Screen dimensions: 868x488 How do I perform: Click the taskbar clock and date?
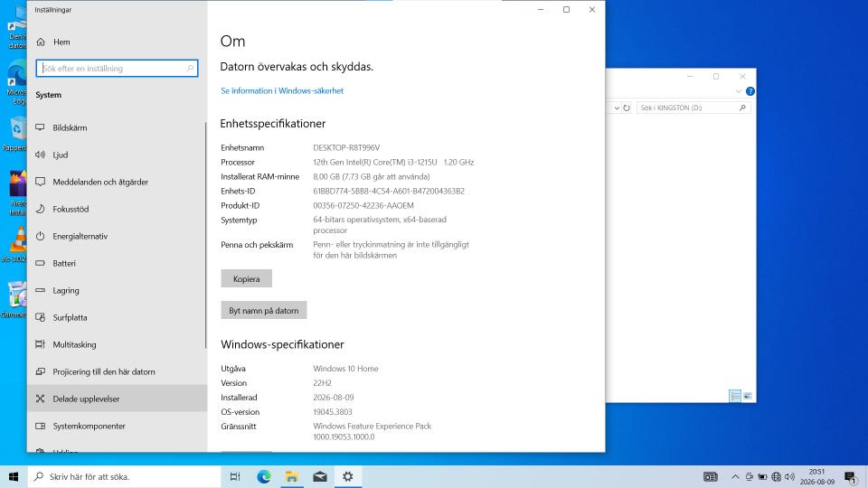pyautogui.click(x=817, y=476)
